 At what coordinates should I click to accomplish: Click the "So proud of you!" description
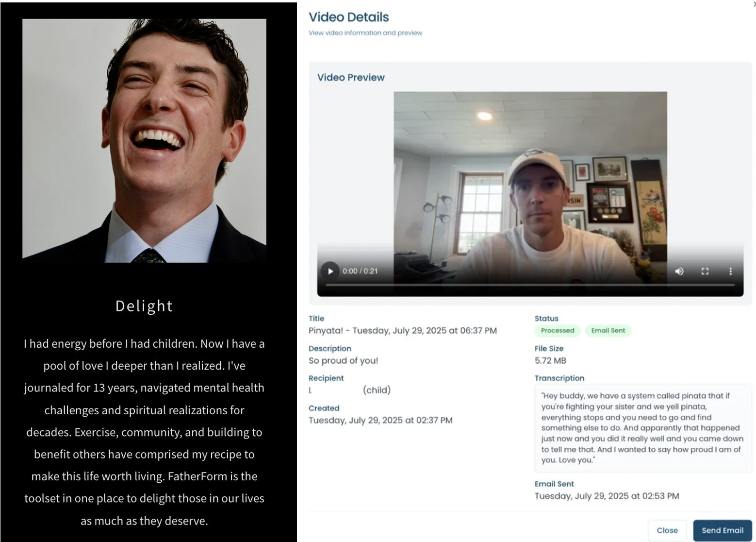click(343, 361)
